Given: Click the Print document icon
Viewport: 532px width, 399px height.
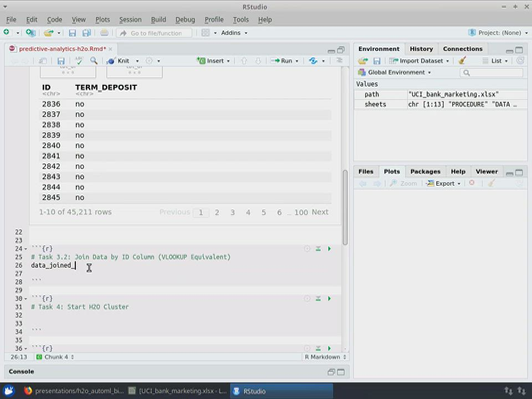Looking at the screenshot, I should click(104, 33).
